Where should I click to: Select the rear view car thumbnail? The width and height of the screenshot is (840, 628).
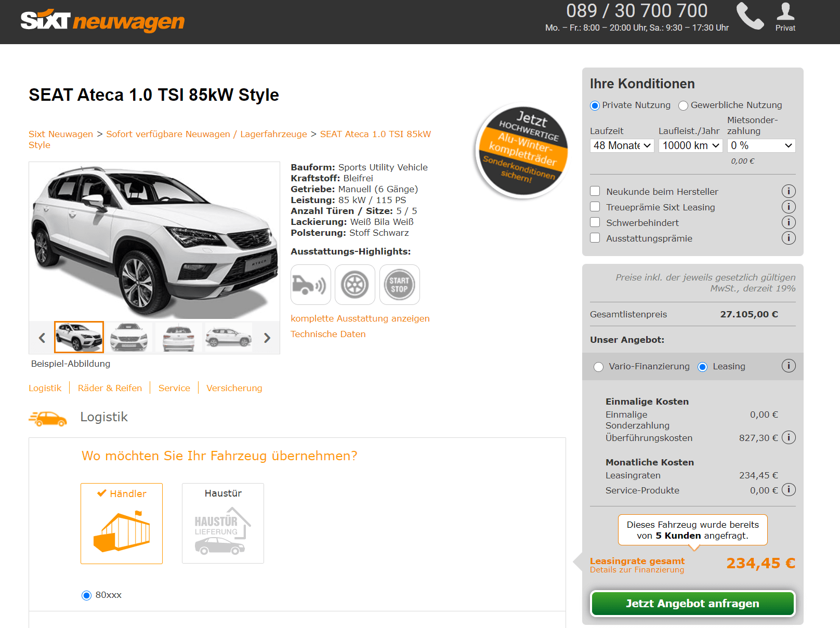178,337
